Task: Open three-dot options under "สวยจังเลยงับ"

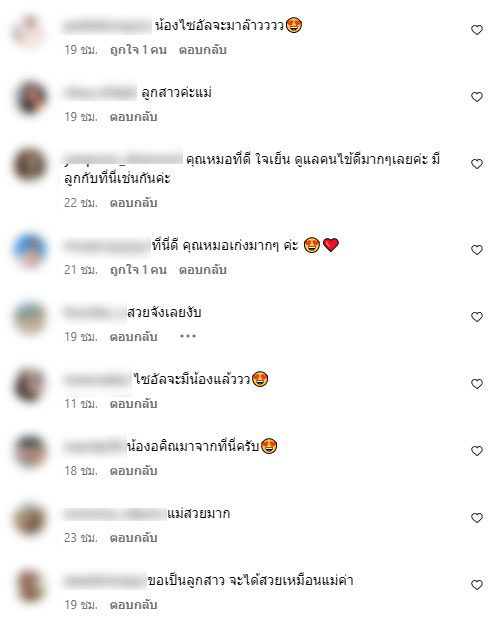Action: pos(188,336)
